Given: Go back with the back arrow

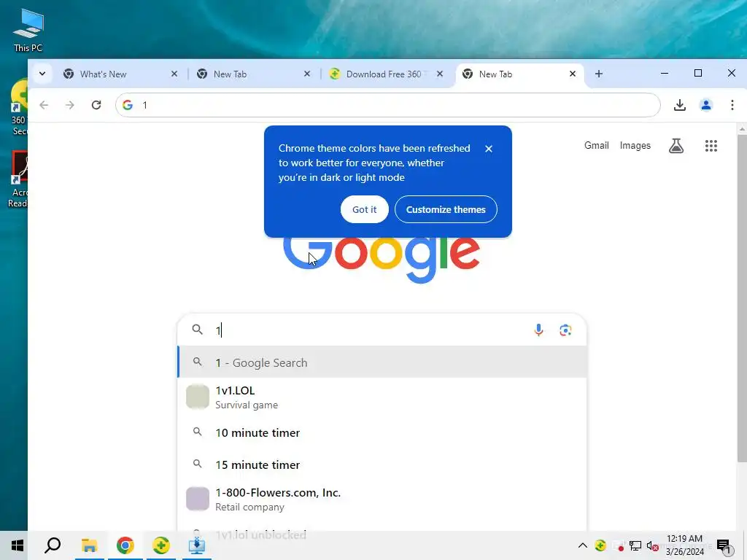Looking at the screenshot, I should (44, 105).
